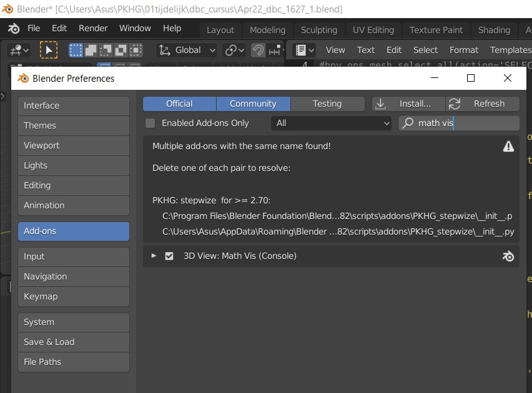Open the Interface preferences section
532x393 pixels.
point(74,106)
